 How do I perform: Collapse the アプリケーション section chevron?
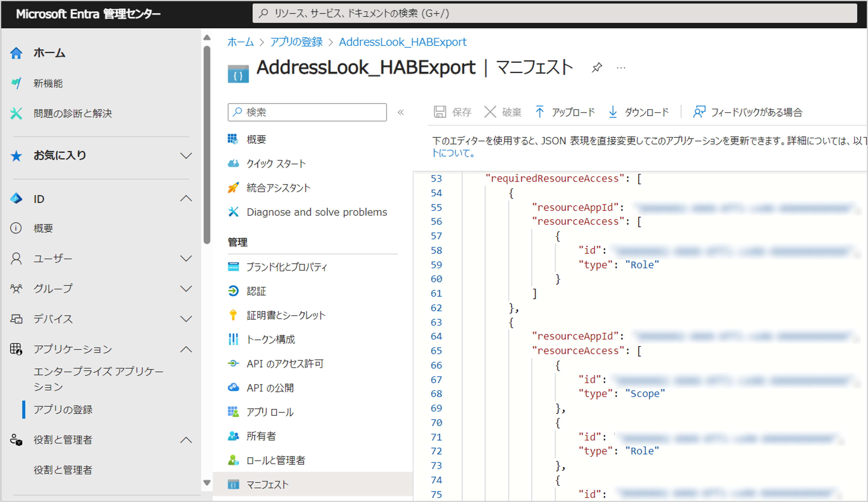pos(186,349)
